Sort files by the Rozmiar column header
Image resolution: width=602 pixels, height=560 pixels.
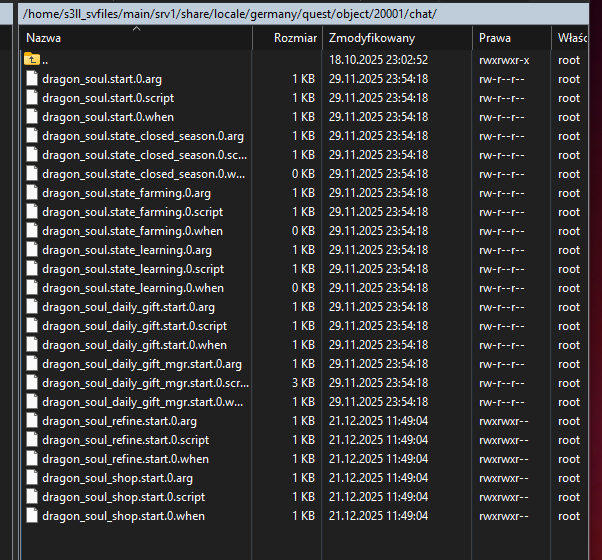click(x=295, y=38)
